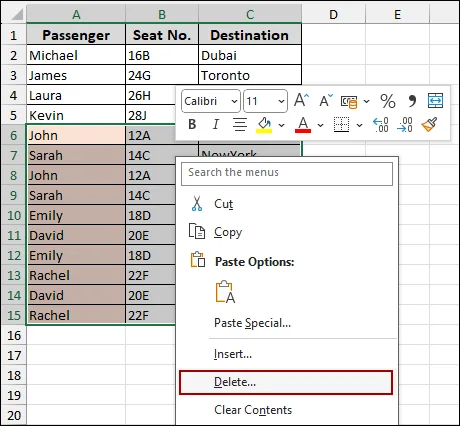
Task: Select column E header
Action: pyautogui.click(x=397, y=14)
